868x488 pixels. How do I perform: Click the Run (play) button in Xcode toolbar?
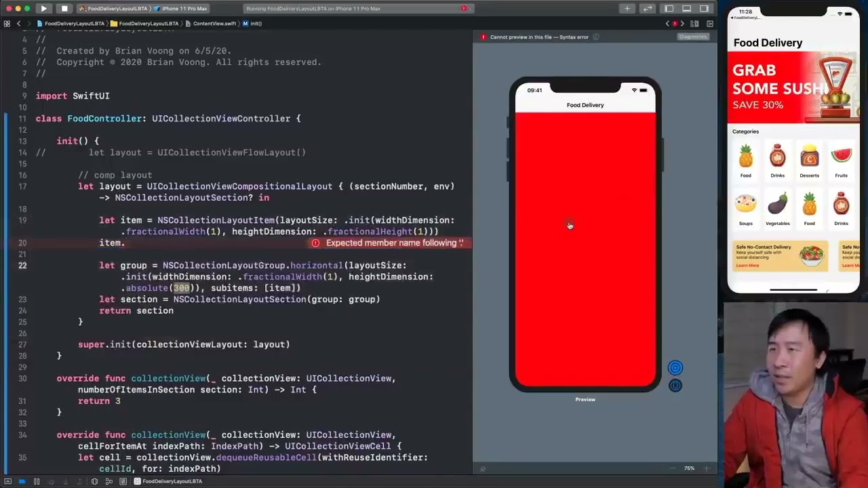point(43,9)
